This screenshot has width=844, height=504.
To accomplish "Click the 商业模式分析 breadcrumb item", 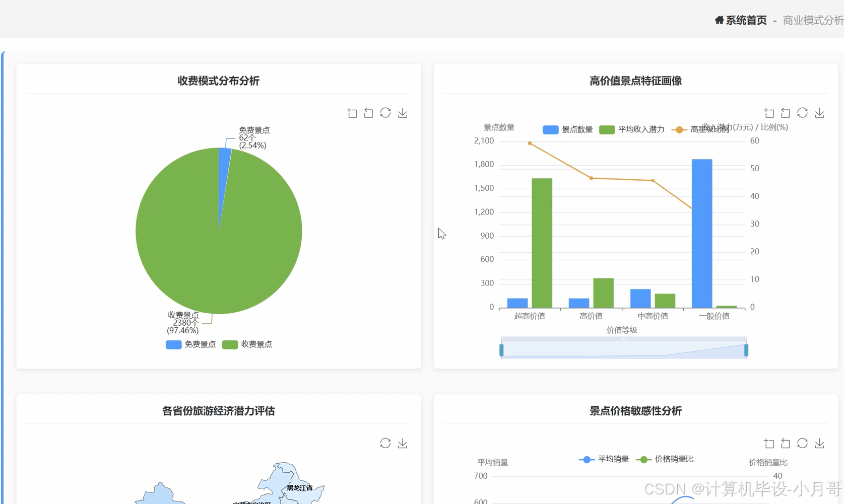I will click(x=812, y=21).
